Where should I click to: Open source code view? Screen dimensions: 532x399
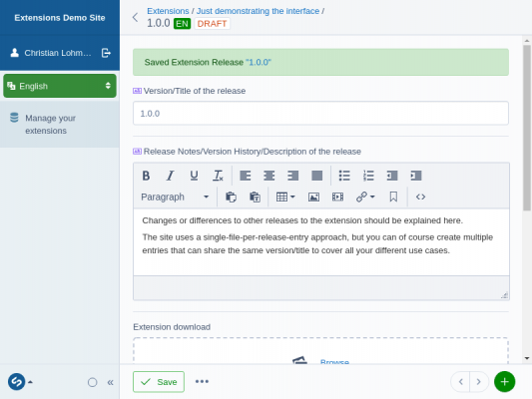421,197
